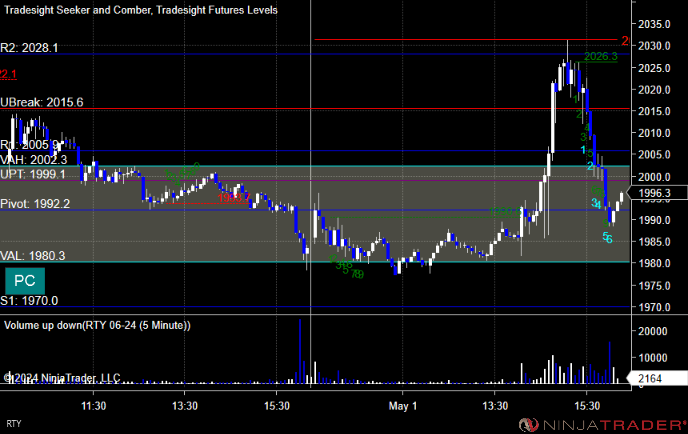
Task: Click the VAH: 2002.3 label
Action: click(x=34, y=160)
